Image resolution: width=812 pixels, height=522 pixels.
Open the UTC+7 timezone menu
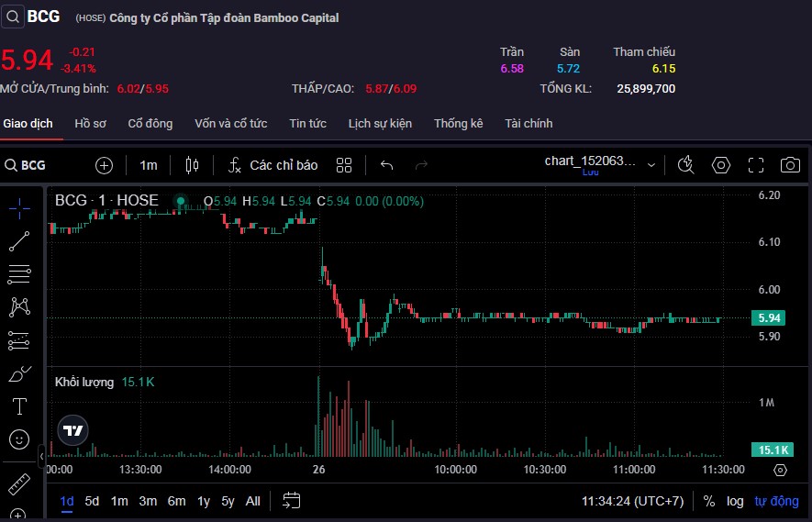pos(632,501)
